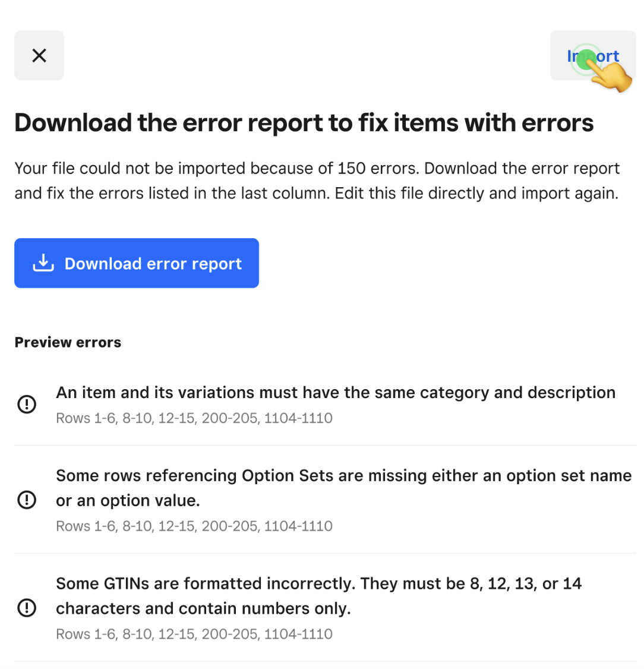Click the green tap indicator dot

click(x=586, y=59)
